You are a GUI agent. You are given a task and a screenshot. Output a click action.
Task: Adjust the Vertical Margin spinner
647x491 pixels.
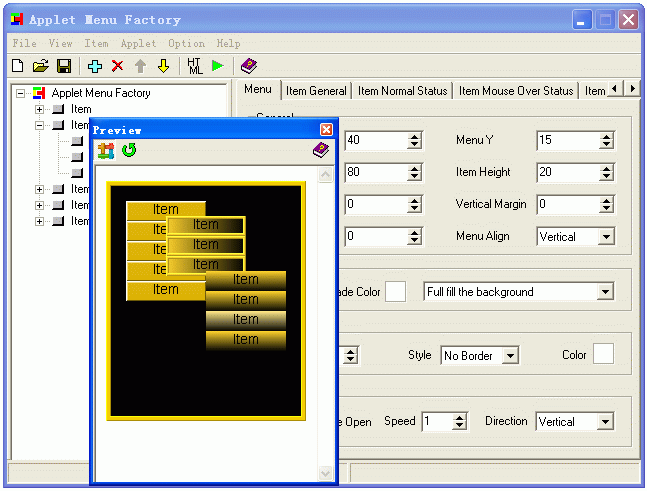tap(606, 204)
